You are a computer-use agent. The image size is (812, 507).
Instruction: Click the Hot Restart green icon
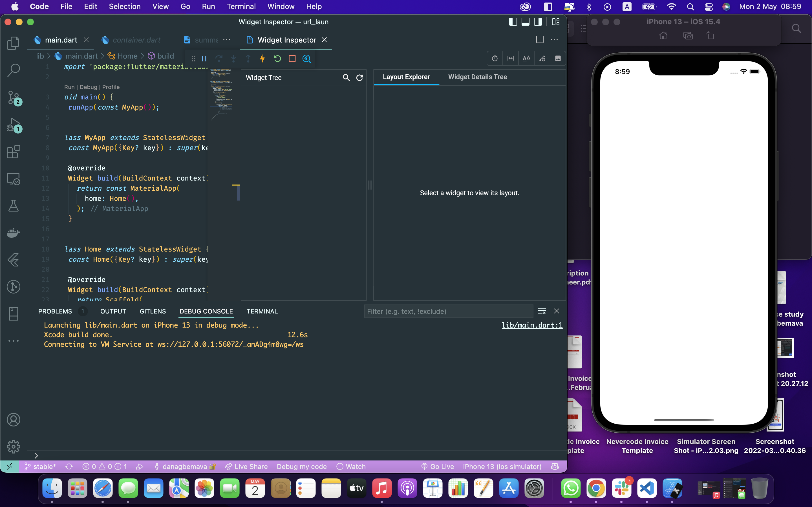point(277,59)
